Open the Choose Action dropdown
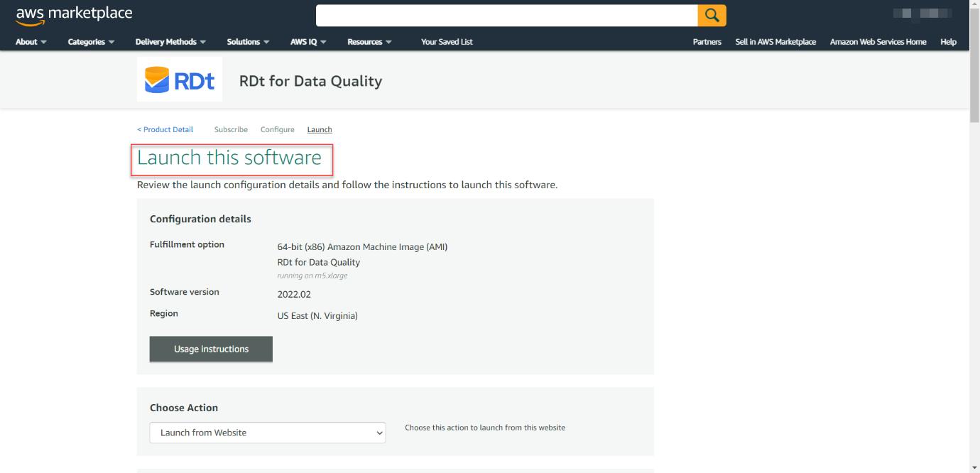Viewport: 980px width, 473px height. [x=268, y=433]
